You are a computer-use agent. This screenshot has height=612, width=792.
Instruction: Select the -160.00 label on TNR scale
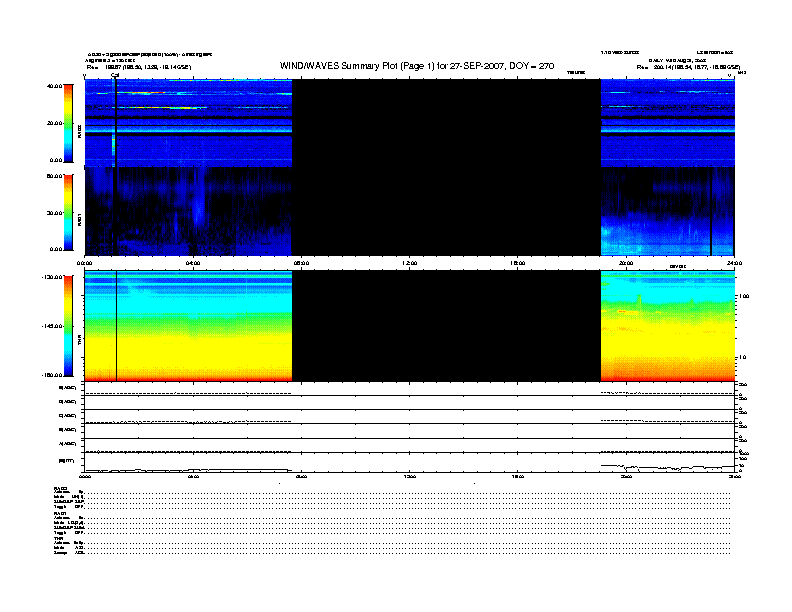tap(53, 375)
